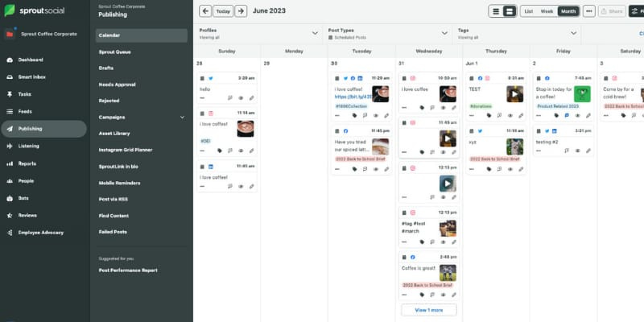Click blue 'Product Related 2023' tag
The height and width of the screenshot is (322, 644).
pos(558,106)
